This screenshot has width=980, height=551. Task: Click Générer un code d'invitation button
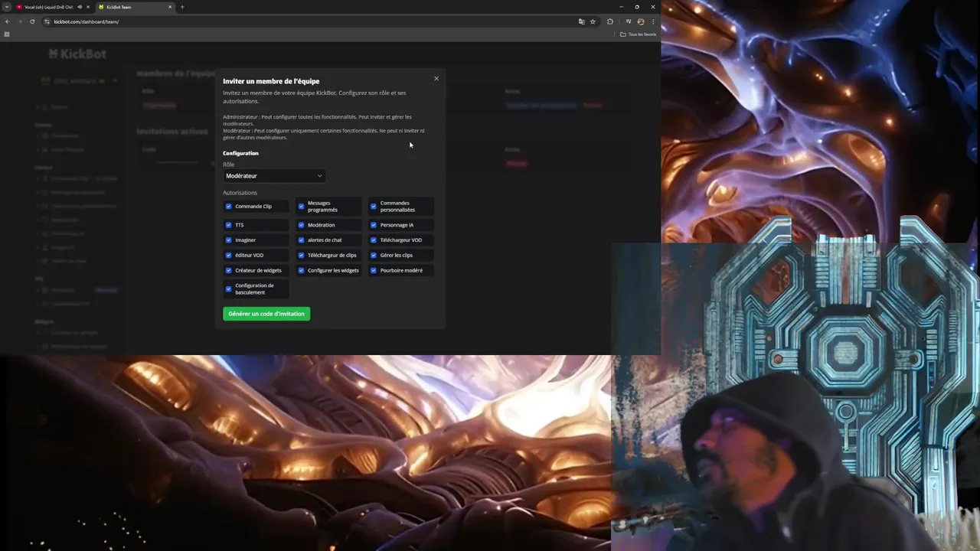click(x=266, y=314)
